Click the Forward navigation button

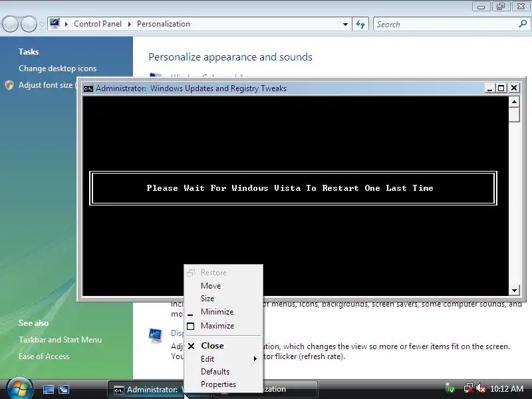pyautogui.click(x=29, y=24)
